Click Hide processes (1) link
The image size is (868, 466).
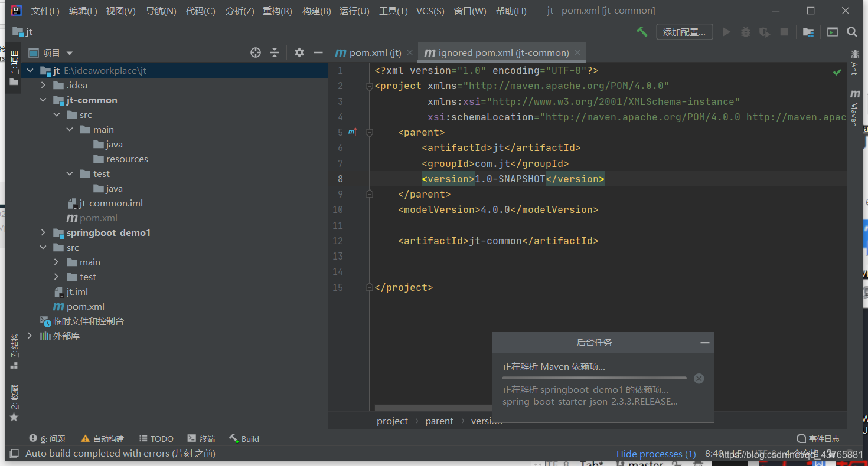click(656, 454)
